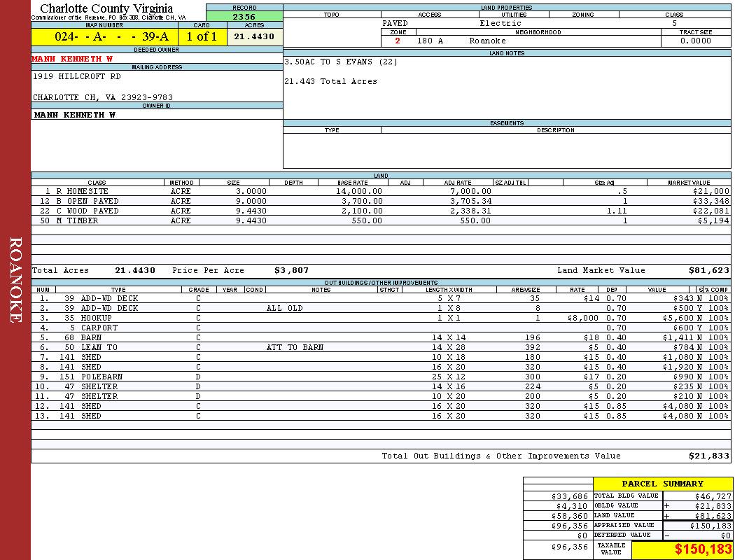Select the red Deeded Owner name
The width and height of the screenshot is (735, 560).
pyautogui.click(x=73, y=59)
